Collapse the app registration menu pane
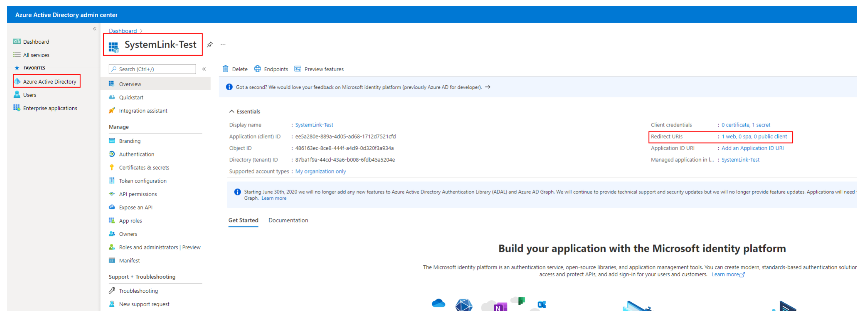Image resolution: width=868 pixels, height=311 pixels. (x=204, y=69)
